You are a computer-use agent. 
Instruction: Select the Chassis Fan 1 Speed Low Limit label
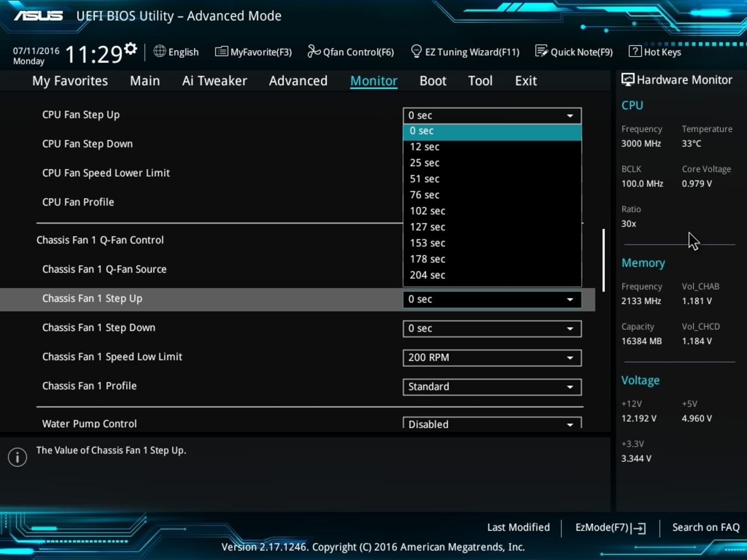coord(112,356)
